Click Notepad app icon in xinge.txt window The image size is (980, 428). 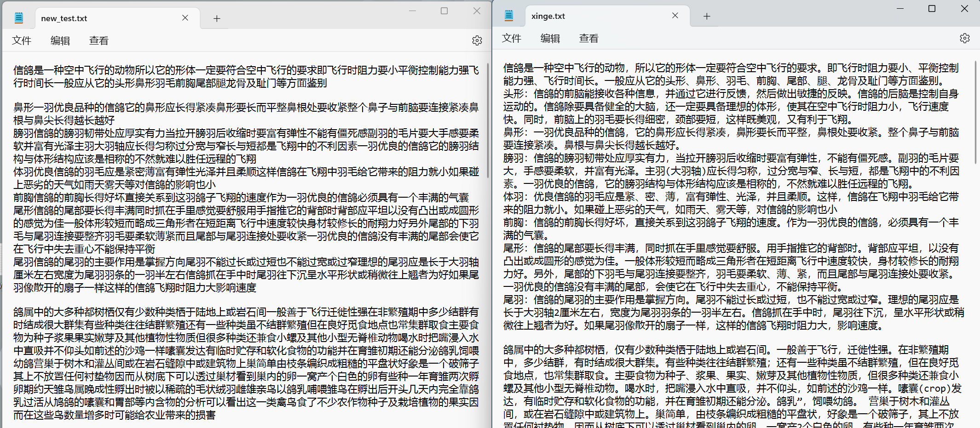click(509, 16)
